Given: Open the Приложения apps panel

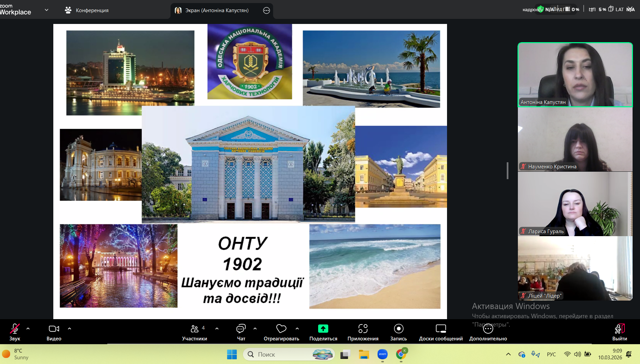Looking at the screenshot, I should coord(363,332).
